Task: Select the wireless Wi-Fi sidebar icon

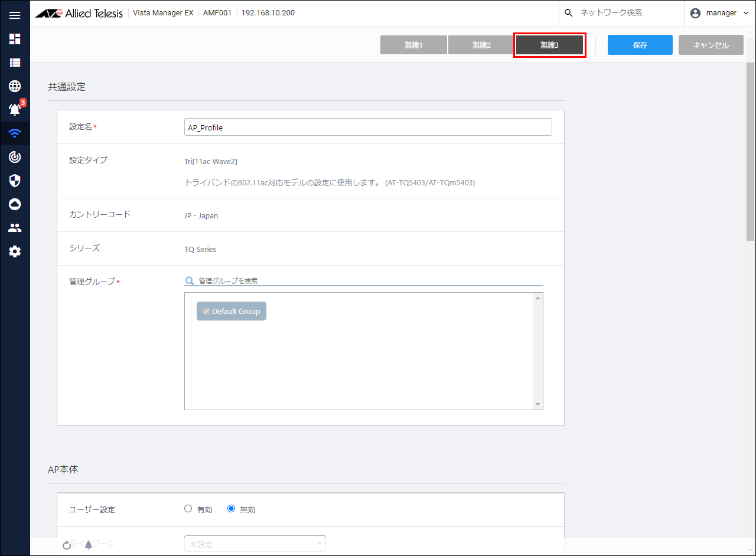Action: point(15,133)
